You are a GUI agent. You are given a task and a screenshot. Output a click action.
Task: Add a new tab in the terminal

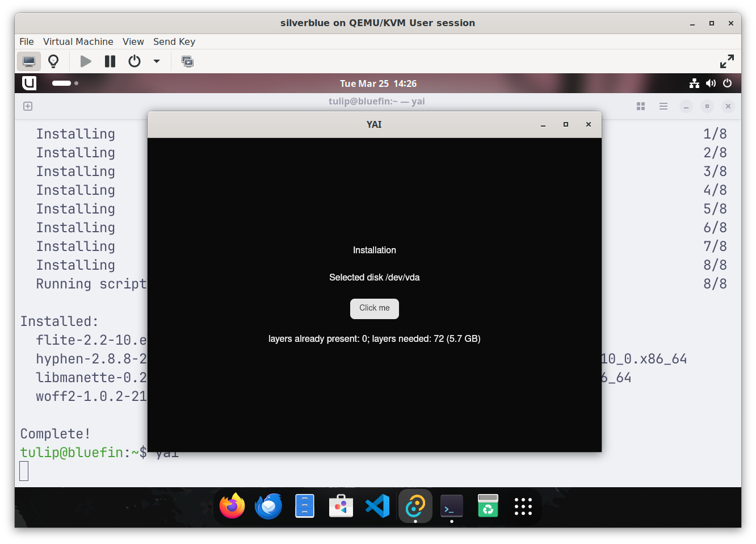click(x=28, y=106)
